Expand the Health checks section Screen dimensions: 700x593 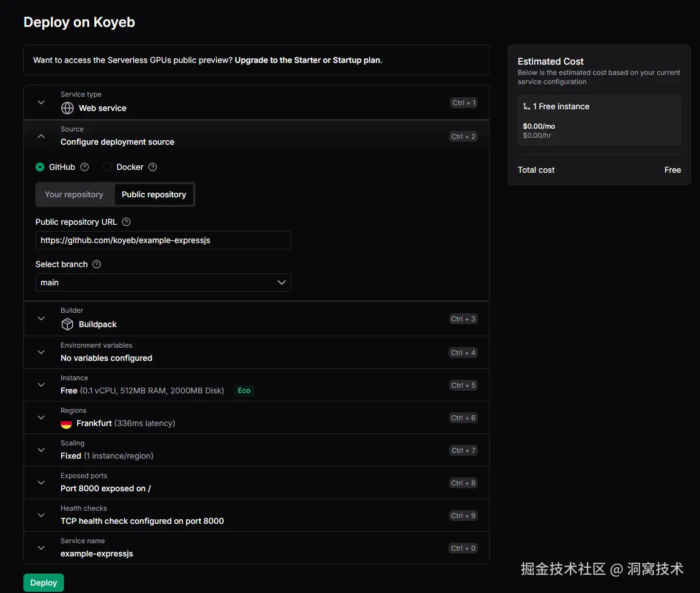tap(41, 515)
